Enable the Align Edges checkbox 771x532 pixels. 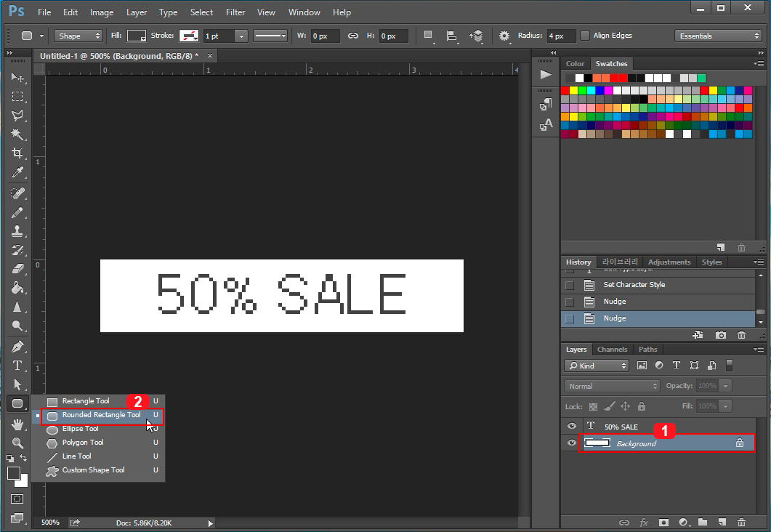[585, 36]
